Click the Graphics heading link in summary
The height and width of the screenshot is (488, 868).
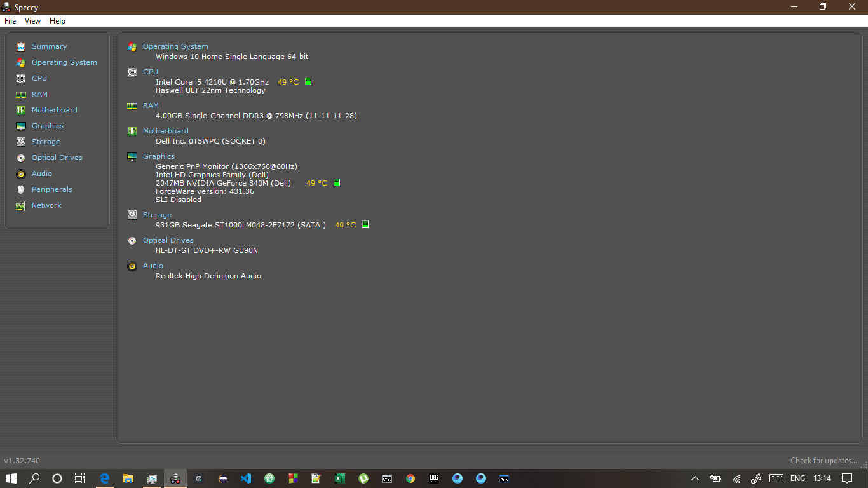(159, 156)
